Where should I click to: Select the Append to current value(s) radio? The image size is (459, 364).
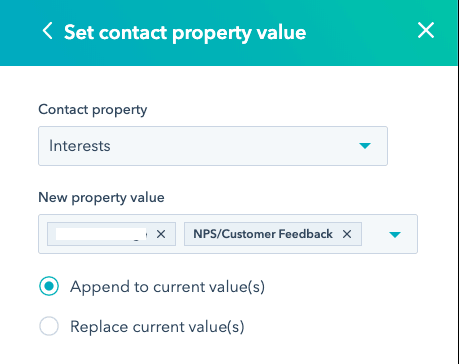point(49,286)
